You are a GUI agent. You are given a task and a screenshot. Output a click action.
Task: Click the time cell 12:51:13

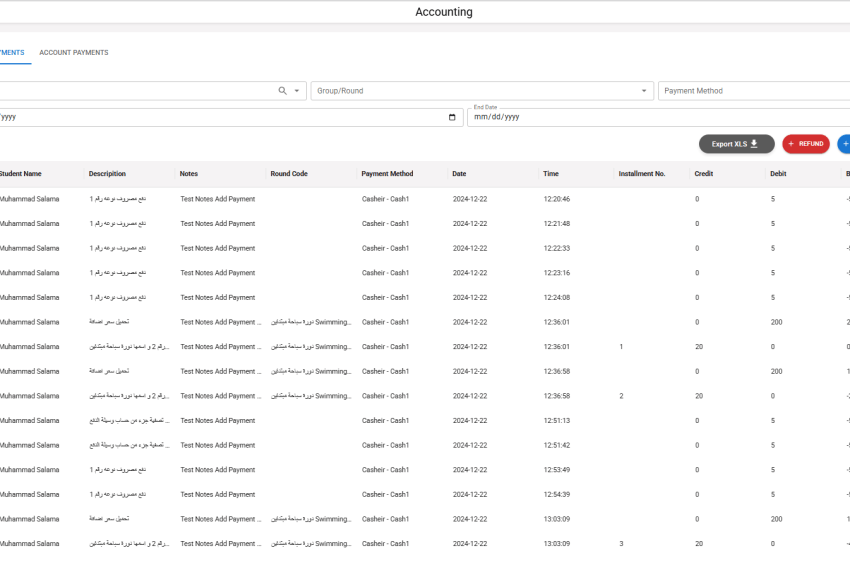click(x=557, y=421)
